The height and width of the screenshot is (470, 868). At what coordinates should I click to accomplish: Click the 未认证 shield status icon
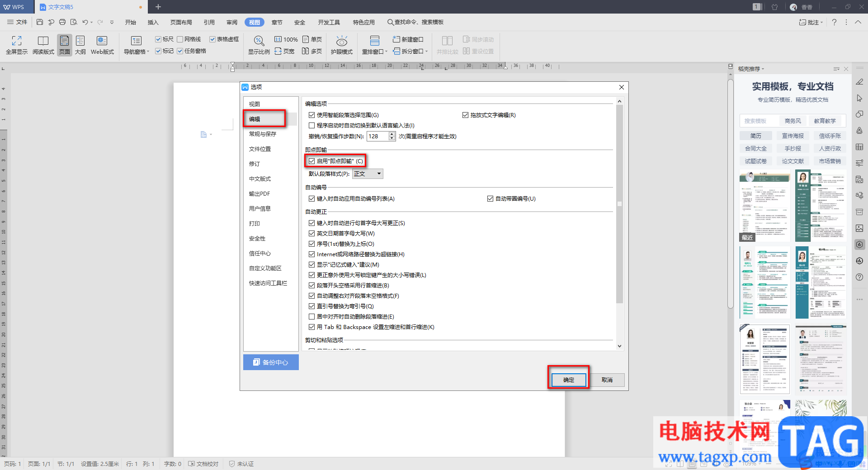pos(232,464)
